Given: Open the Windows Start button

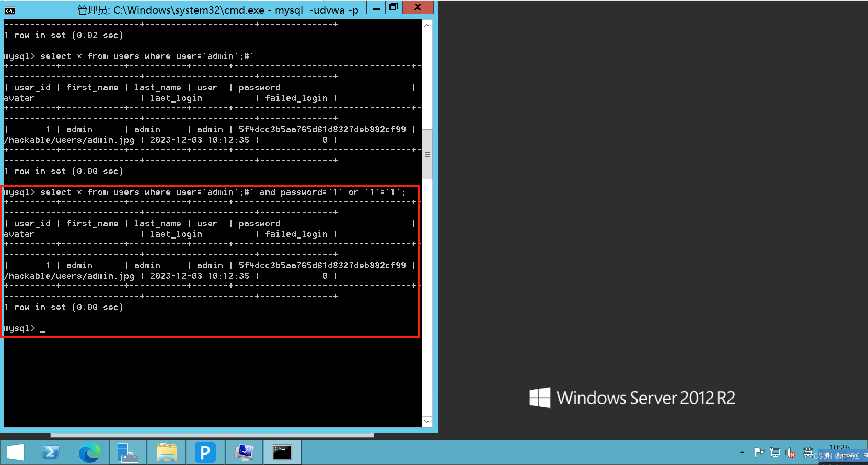Looking at the screenshot, I should point(16,452).
